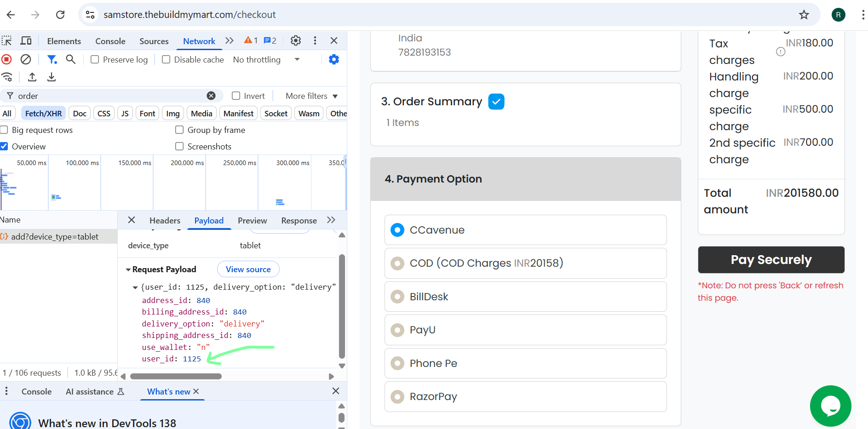The height and width of the screenshot is (429, 868).
Task: Switch to the Elements tab
Action: click(x=64, y=41)
